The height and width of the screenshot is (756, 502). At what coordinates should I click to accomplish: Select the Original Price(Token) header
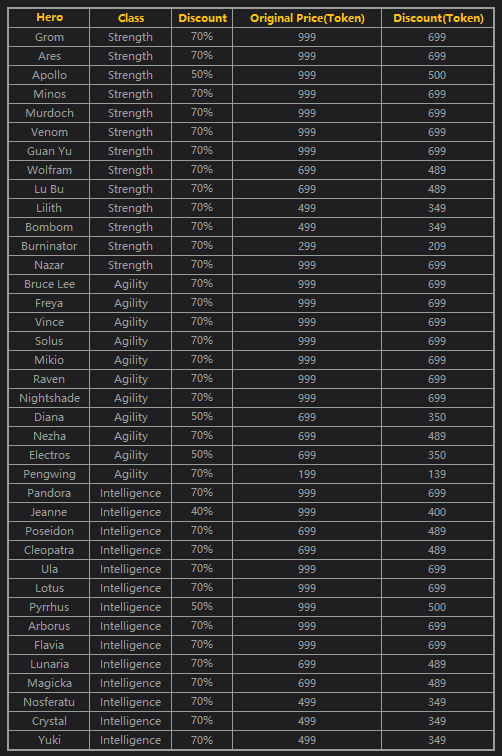pos(307,18)
